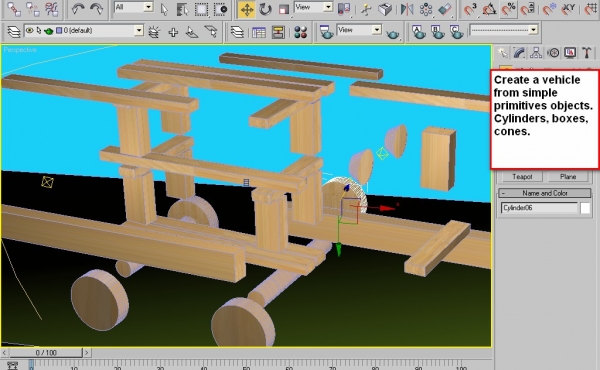Image resolution: width=600 pixels, height=370 pixels.
Task: Click Select Objects in Current Layer icon
Action: (192, 32)
